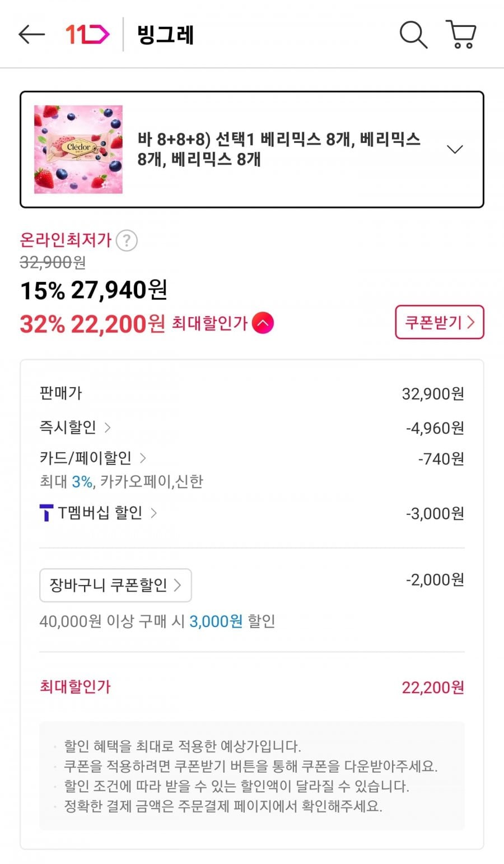Open 장바구니 쿠폰할인 button
This screenshot has width=504, height=864.
tap(115, 586)
